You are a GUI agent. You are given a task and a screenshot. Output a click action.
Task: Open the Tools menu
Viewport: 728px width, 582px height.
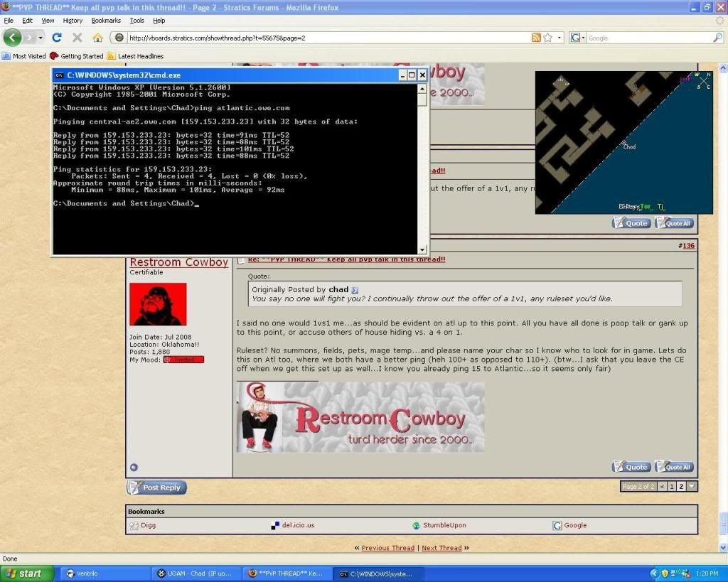pos(137,21)
